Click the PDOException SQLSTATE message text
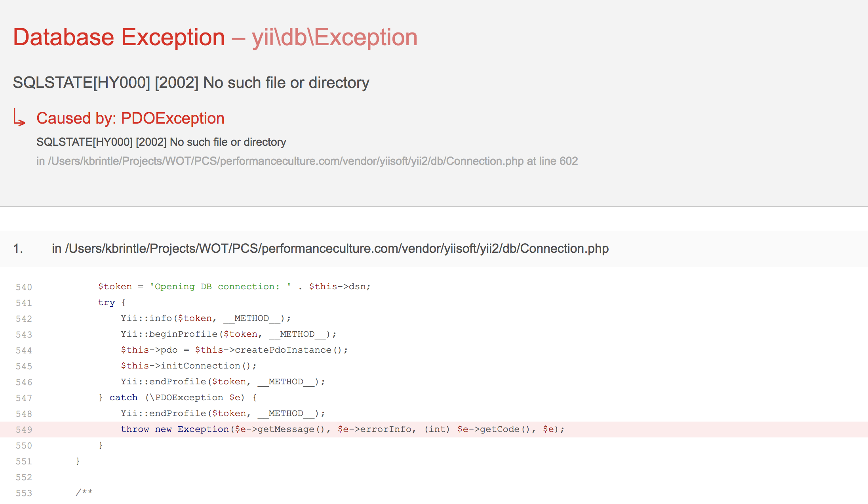868x504 pixels. (161, 142)
